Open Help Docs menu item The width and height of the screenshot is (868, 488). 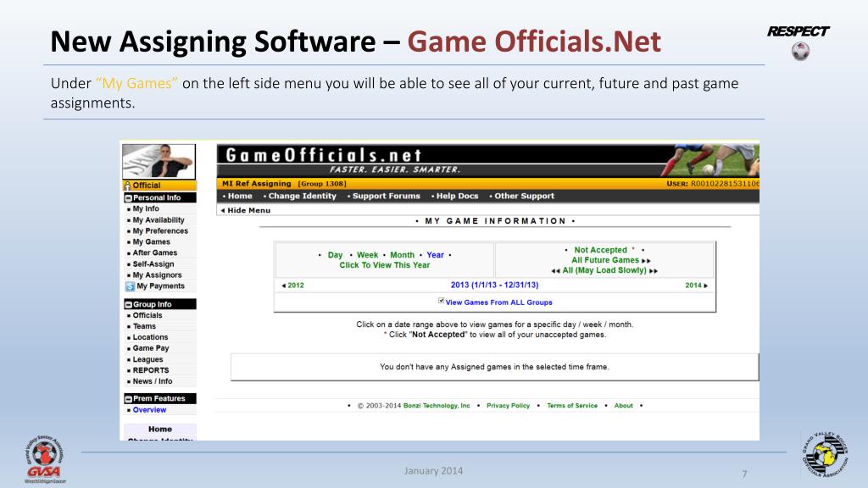[x=457, y=196]
